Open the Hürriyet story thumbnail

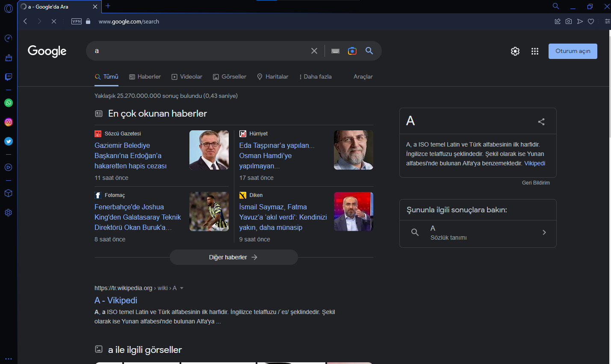(354, 150)
